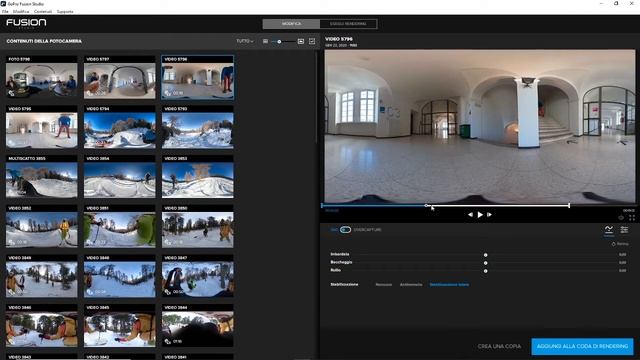
Task: Click the trim end handle on timeline
Action: pos(569,206)
